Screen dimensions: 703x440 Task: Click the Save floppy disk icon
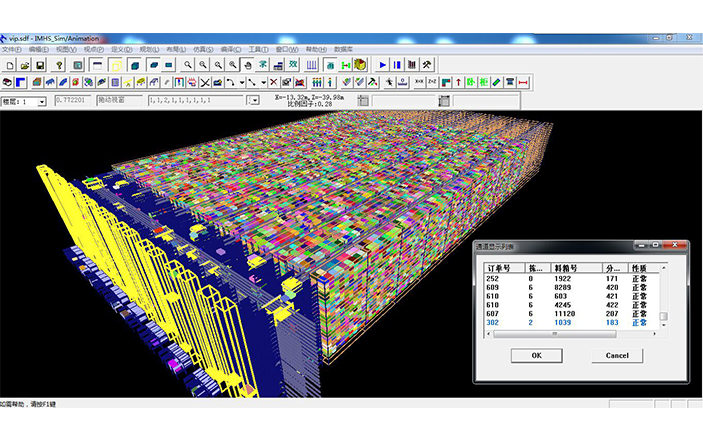pyautogui.click(x=40, y=65)
